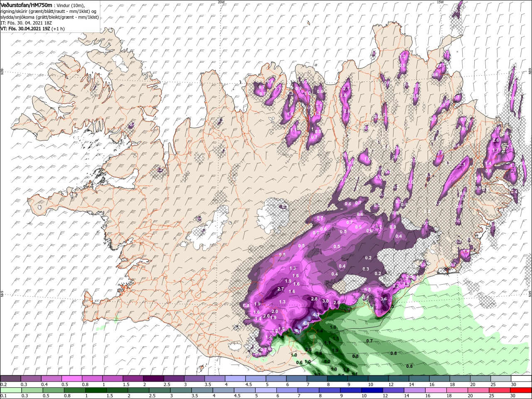Viewport: 532px width, 399px height.
Task: Click the VT: Fös. 30.04.2021 19Z line
Action: point(25,29)
